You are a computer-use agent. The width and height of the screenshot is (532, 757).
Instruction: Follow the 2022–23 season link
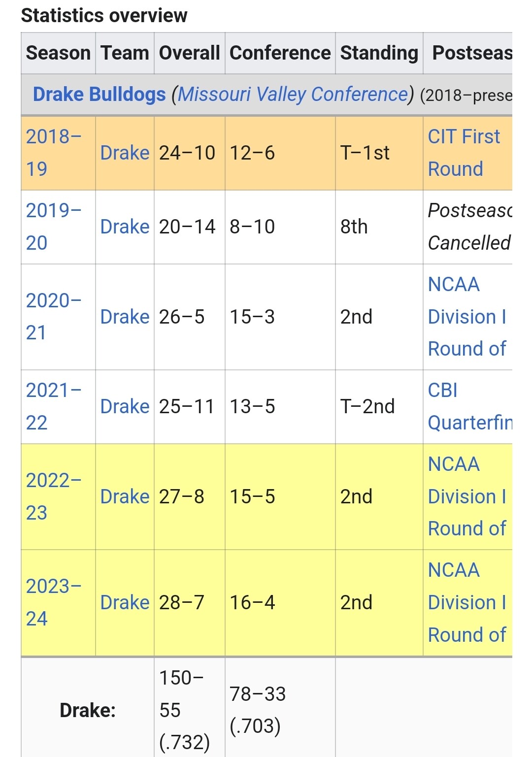point(53,496)
